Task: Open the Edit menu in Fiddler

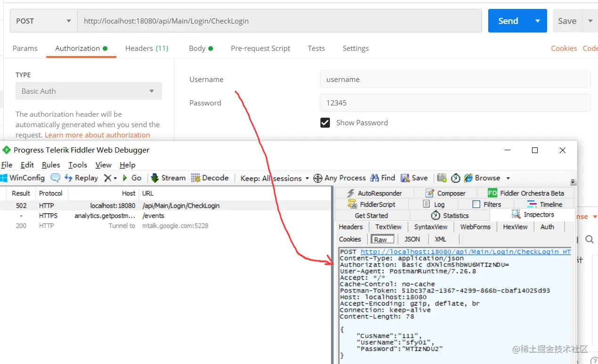Action: coord(27,165)
